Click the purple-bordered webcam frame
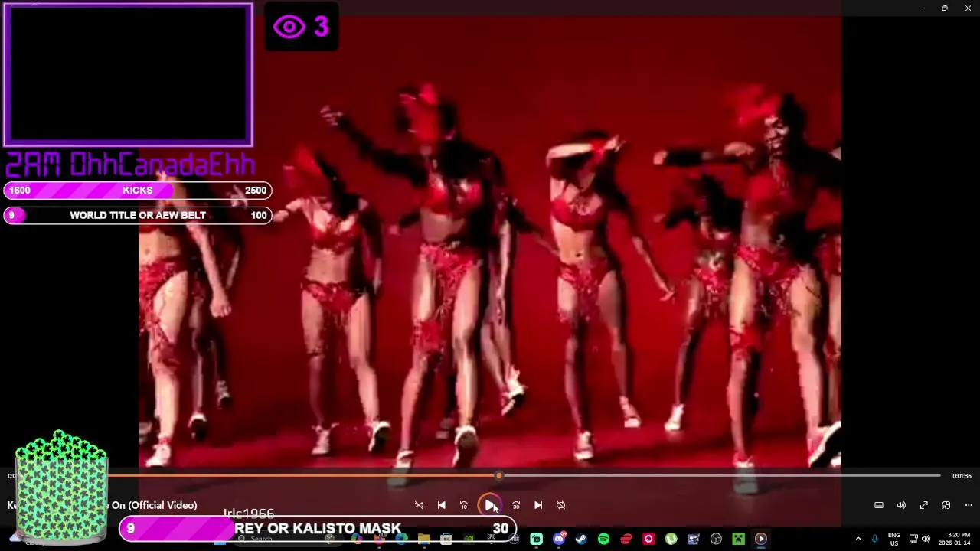Image resolution: width=980 pixels, height=551 pixels. click(128, 75)
